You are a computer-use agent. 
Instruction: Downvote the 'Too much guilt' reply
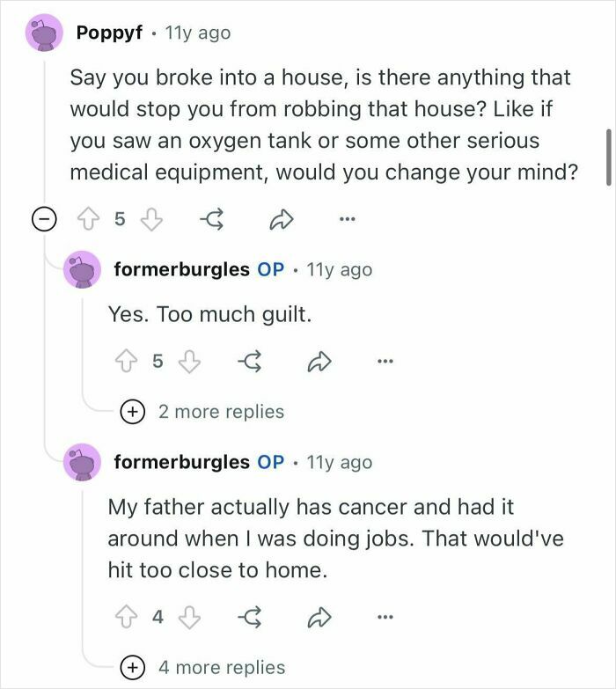tap(189, 360)
